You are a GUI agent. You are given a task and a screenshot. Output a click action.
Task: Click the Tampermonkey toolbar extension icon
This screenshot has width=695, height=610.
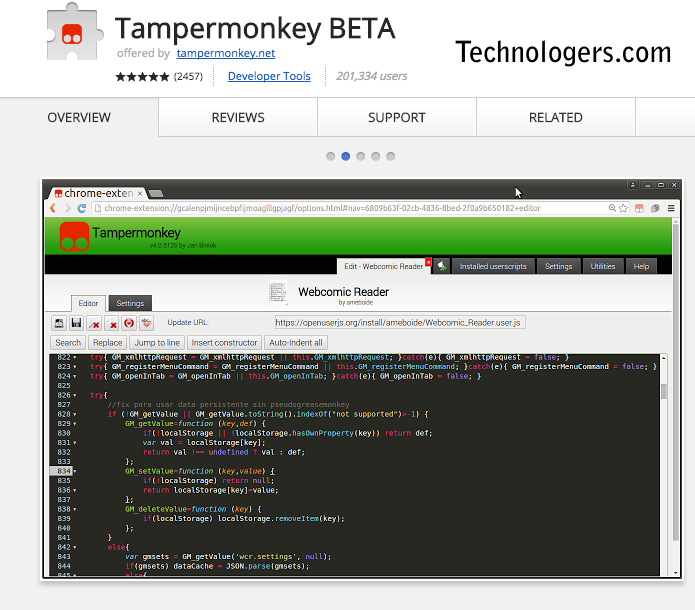(x=639, y=208)
